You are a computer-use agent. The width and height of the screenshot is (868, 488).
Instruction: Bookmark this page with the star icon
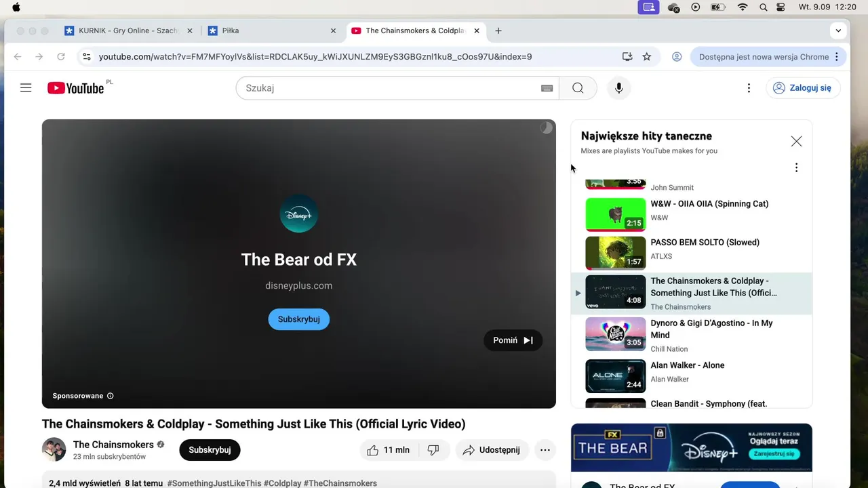pos(647,57)
